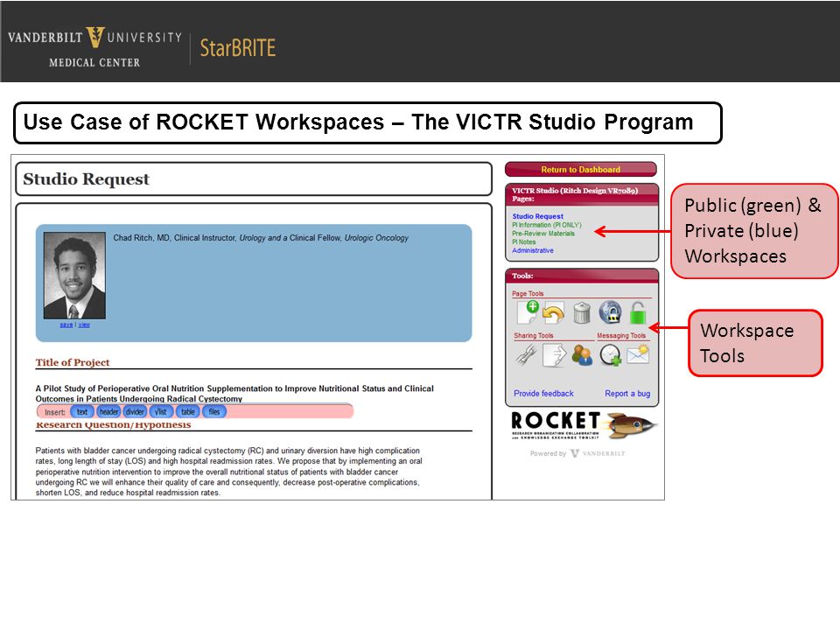Screen dimensions: 840x630
Task: Click the 'Page Tools' section label
Action: tap(528, 294)
